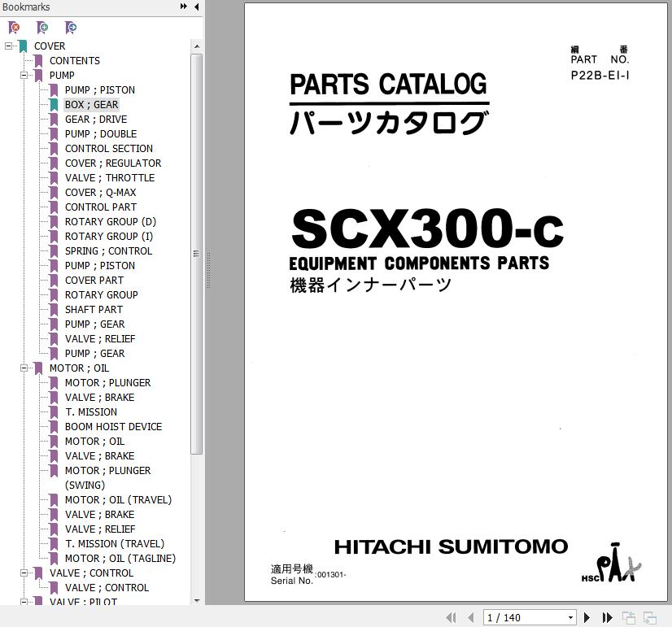Open the CONTENTS bookmark

pos(75,60)
